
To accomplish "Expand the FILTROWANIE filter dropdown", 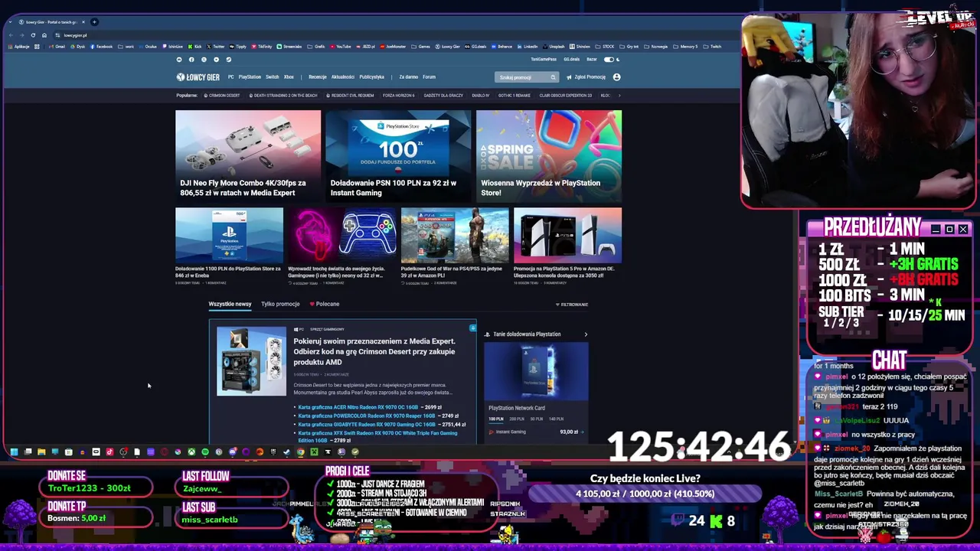I will (572, 305).
